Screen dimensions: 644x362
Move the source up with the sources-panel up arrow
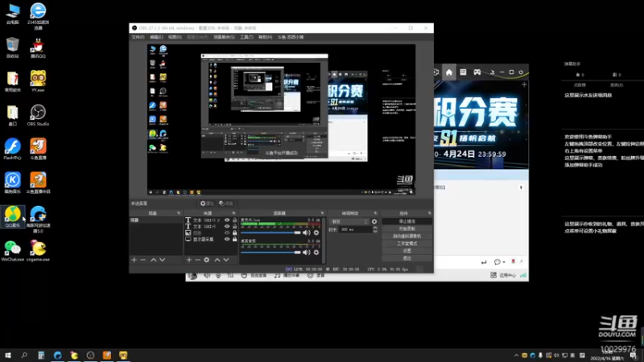tap(217, 260)
